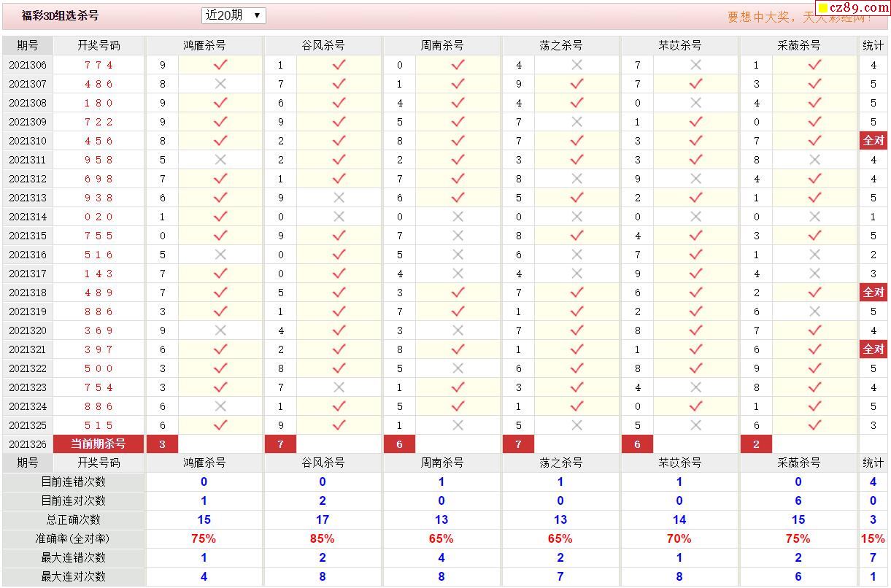
Task: Click the 目前连错次数 row label
Action: tap(73, 481)
